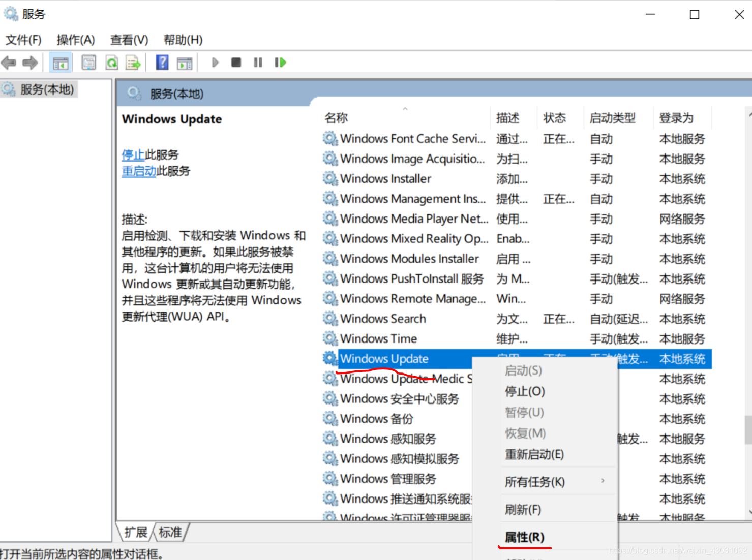Select Windows PushToInstall 服务 row

[x=517, y=278]
